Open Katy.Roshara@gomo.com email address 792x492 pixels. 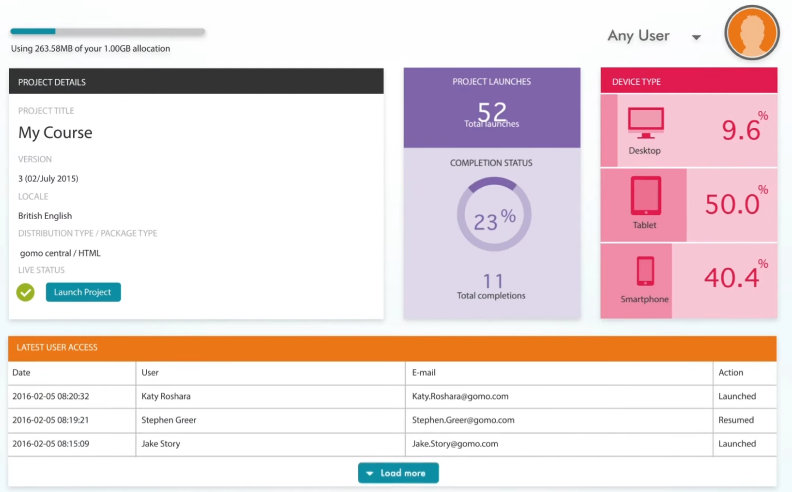click(x=460, y=396)
